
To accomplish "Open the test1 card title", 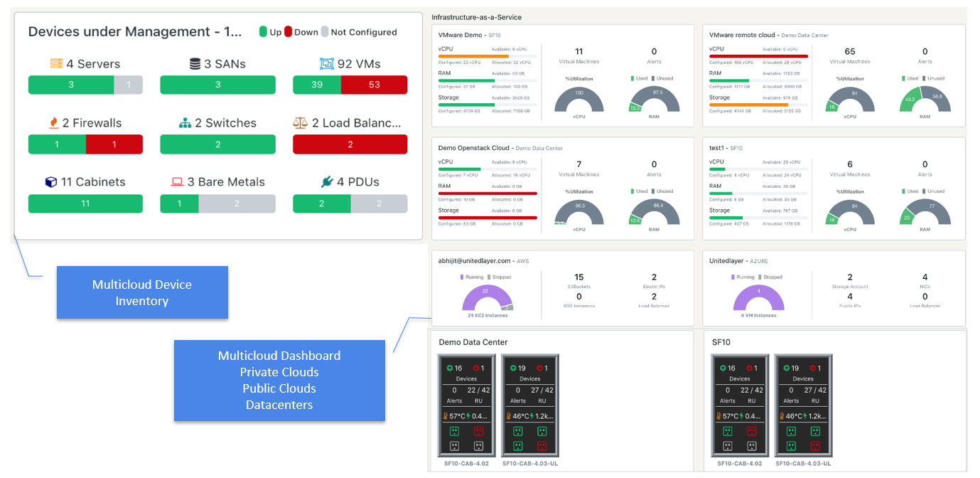I will (x=726, y=148).
